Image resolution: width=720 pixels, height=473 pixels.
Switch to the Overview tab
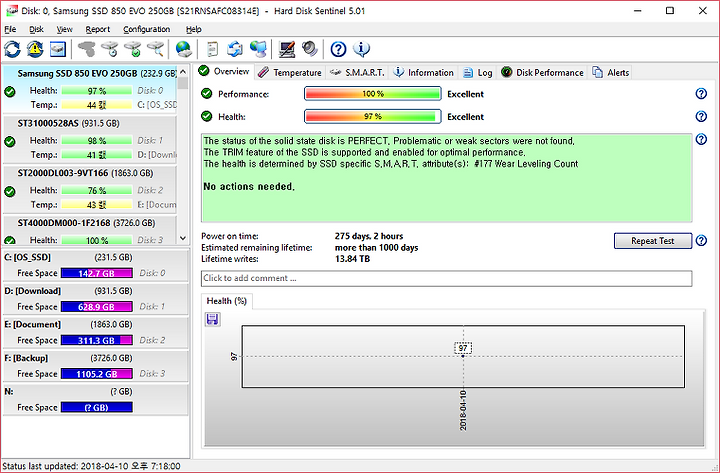(x=225, y=71)
